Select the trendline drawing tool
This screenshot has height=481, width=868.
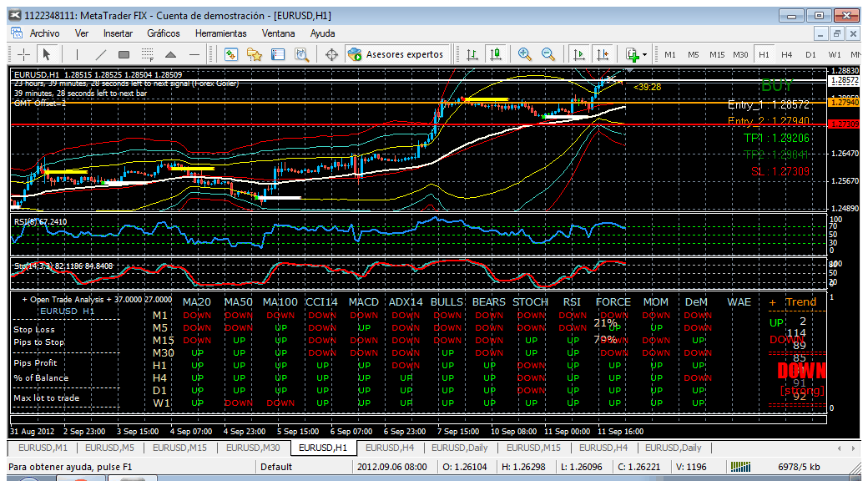point(100,54)
